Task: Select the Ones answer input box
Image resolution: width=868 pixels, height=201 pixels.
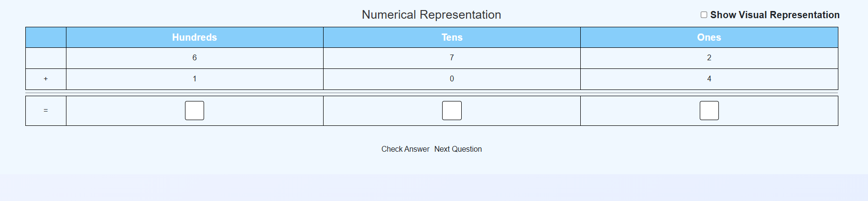Action: pos(709,111)
